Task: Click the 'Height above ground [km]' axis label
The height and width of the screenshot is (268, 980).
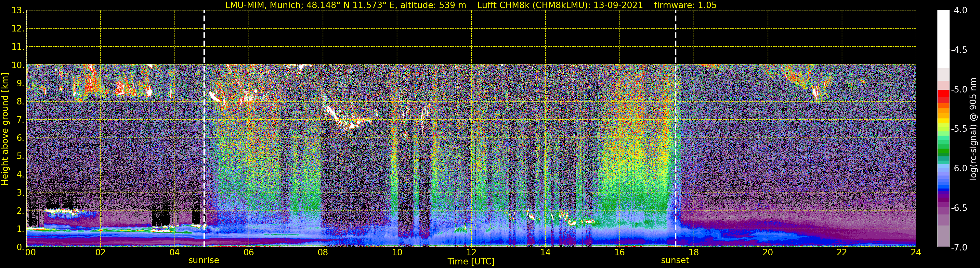Action: tap(5, 129)
